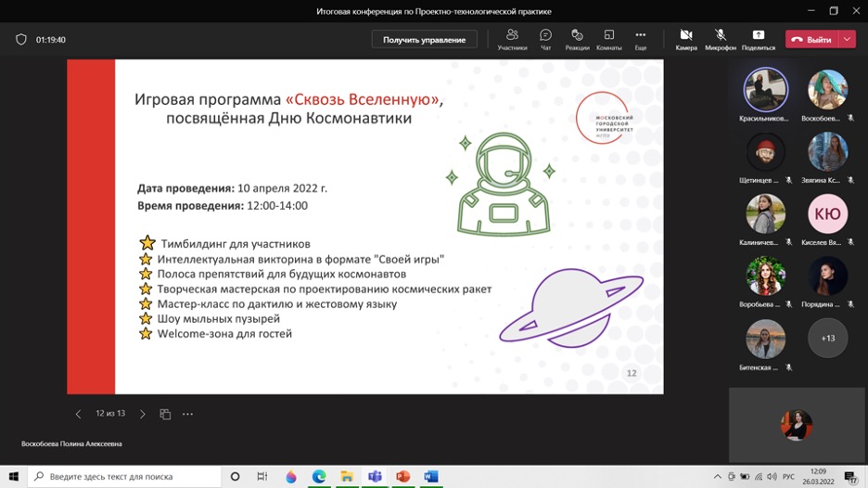Viewport: 868px width, 488px height.
Task: Open PowerPoint from the Windows taskbar
Action: pos(402,476)
